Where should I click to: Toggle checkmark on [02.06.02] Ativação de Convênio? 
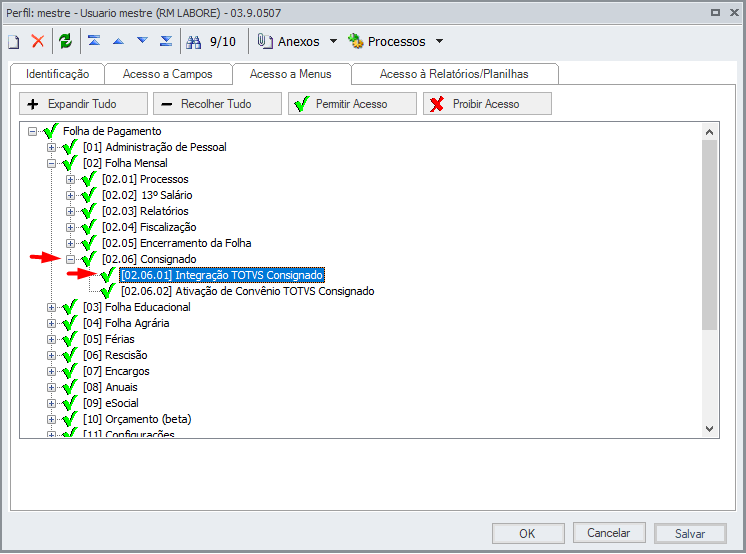[x=108, y=290]
